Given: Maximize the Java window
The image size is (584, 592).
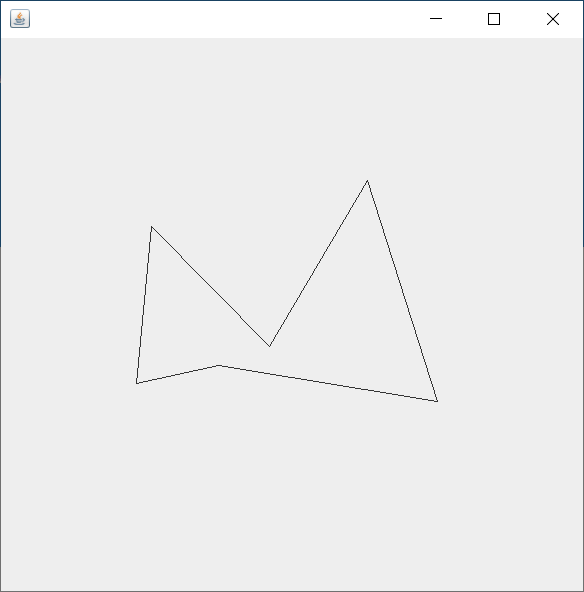Looking at the screenshot, I should coord(494,18).
